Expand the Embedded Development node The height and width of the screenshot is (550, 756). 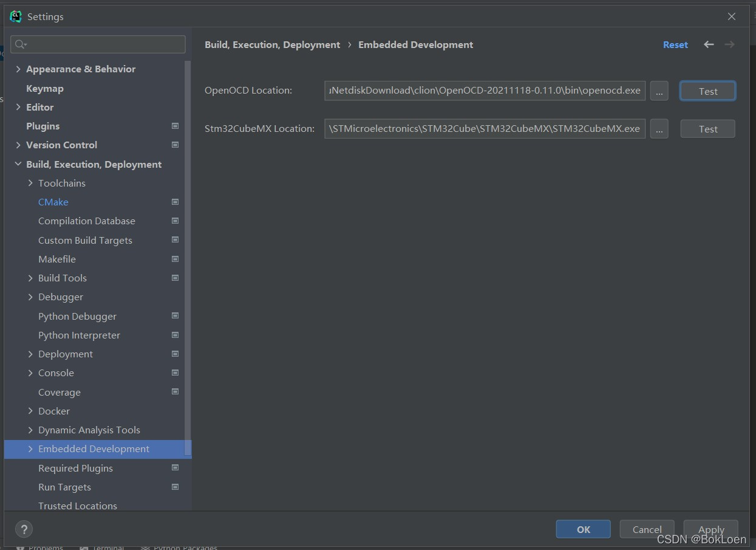pos(30,449)
